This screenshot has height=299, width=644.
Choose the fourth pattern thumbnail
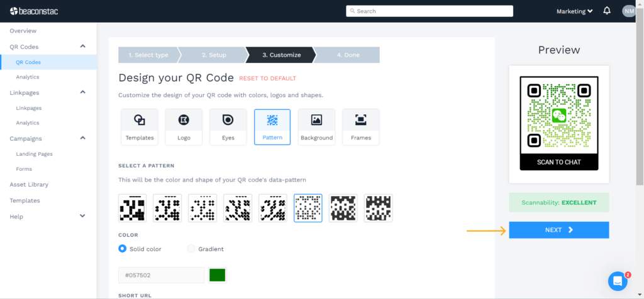[238, 208]
